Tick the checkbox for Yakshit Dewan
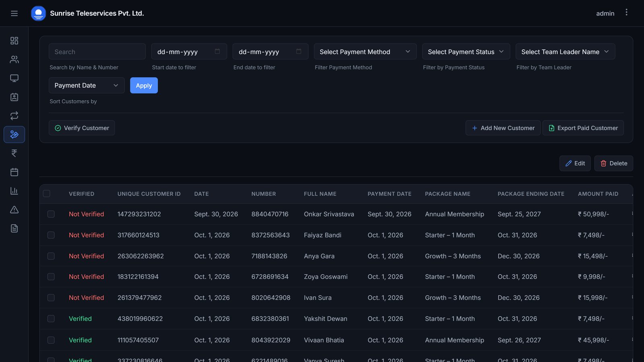The width and height of the screenshot is (644, 362). coord(51,319)
